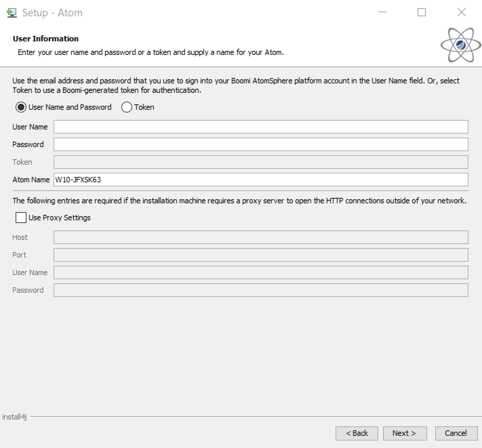
Task: Click the minimize window icon
Action: coord(382,12)
